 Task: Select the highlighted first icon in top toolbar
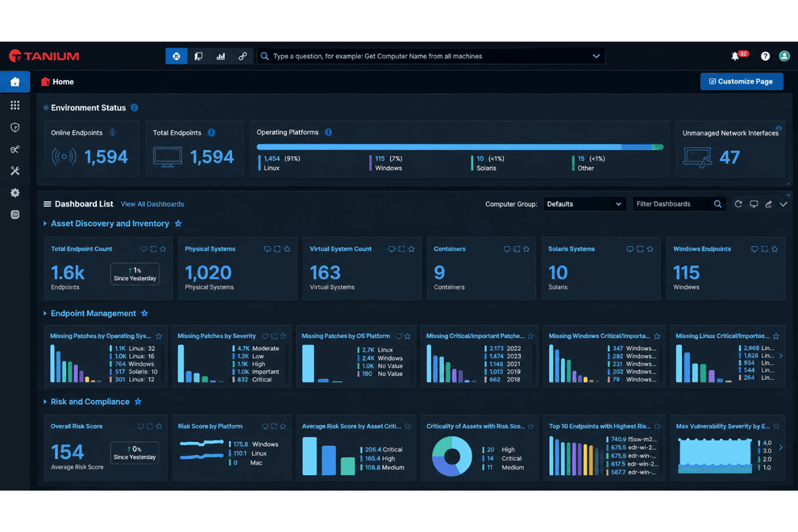pyautogui.click(x=176, y=56)
